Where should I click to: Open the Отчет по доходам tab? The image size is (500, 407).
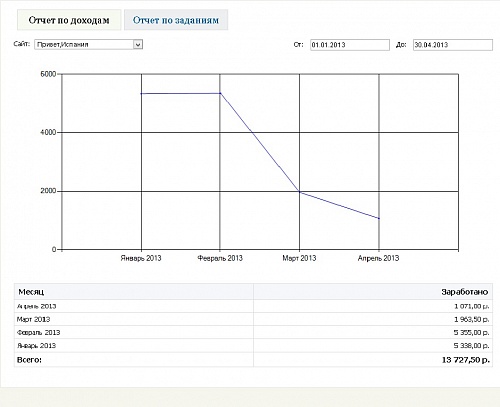(x=69, y=20)
